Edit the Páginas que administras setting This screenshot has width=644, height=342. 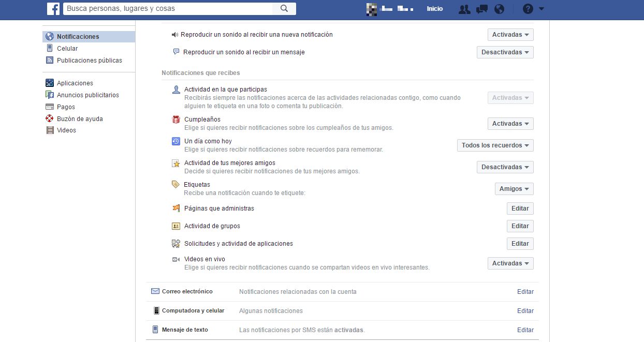520,209
